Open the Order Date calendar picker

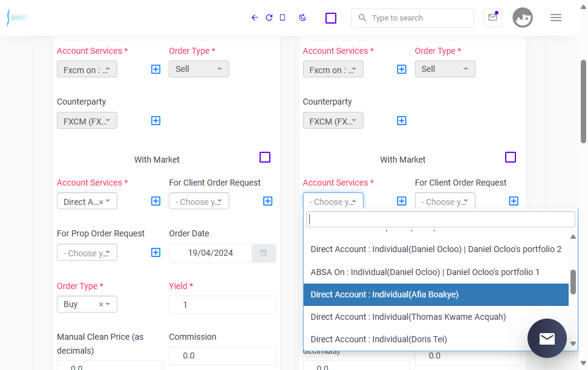264,253
